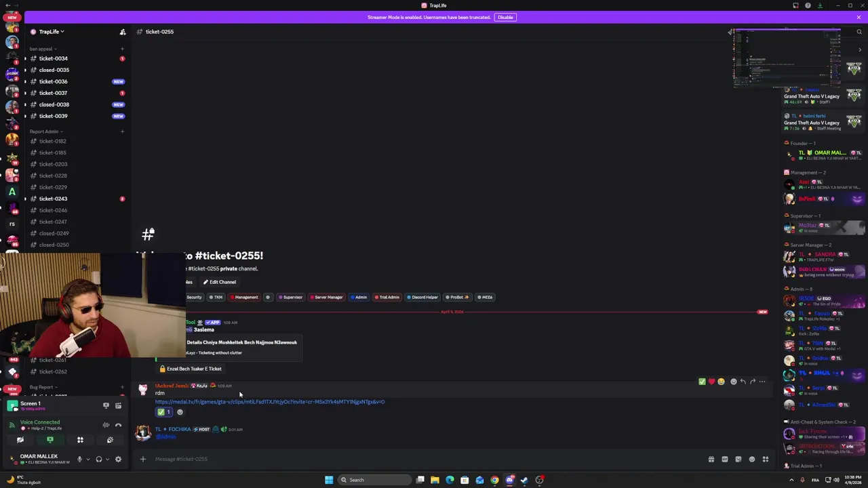Click the @Admin mention in FOCHIKA's message
This screenshot has height=488, width=868.
pos(166,436)
